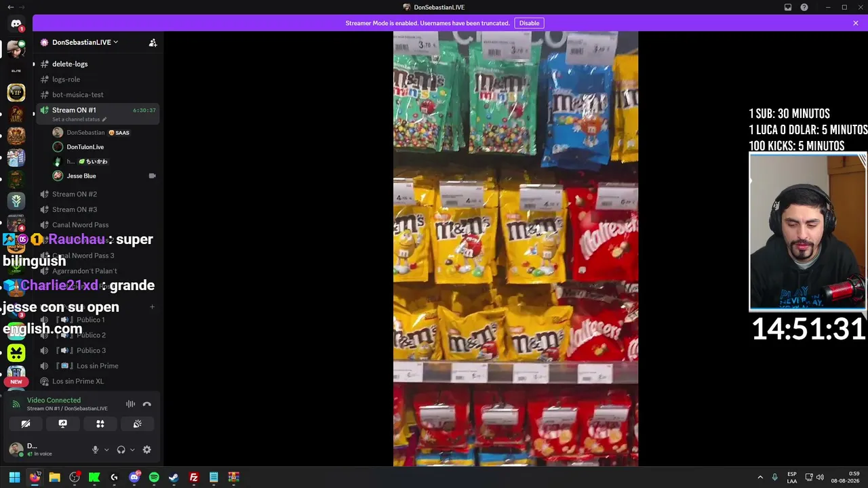Open Discord direct messages home
868x488 pixels.
click(x=16, y=24)
